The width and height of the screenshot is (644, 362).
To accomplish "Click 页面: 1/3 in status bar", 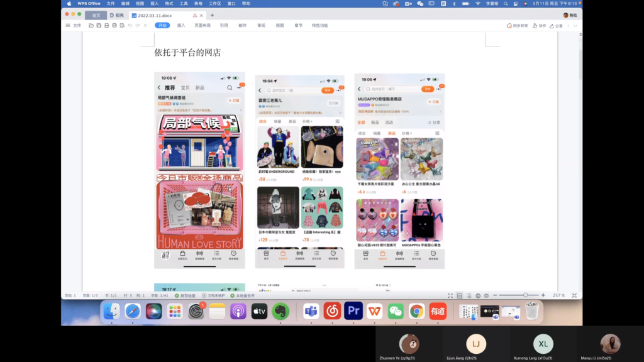I will (91, 295).
